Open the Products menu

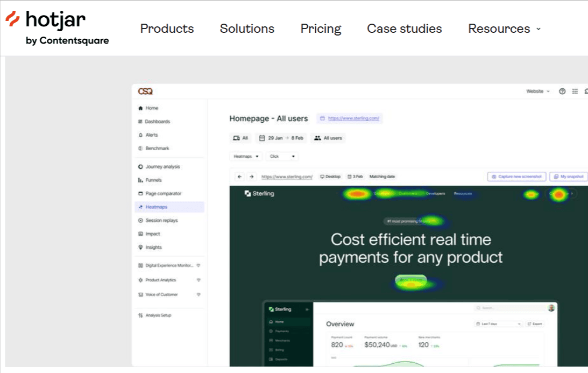pos(167,29)
